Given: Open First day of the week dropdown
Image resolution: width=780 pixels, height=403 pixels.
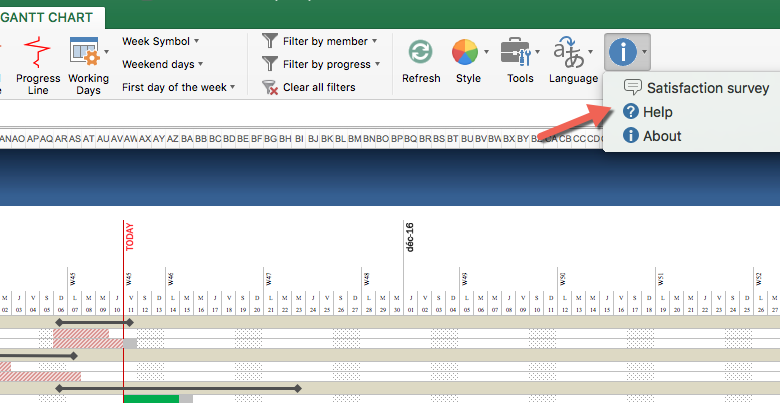Looking at the screenshot, I should (x=178, y=87).
